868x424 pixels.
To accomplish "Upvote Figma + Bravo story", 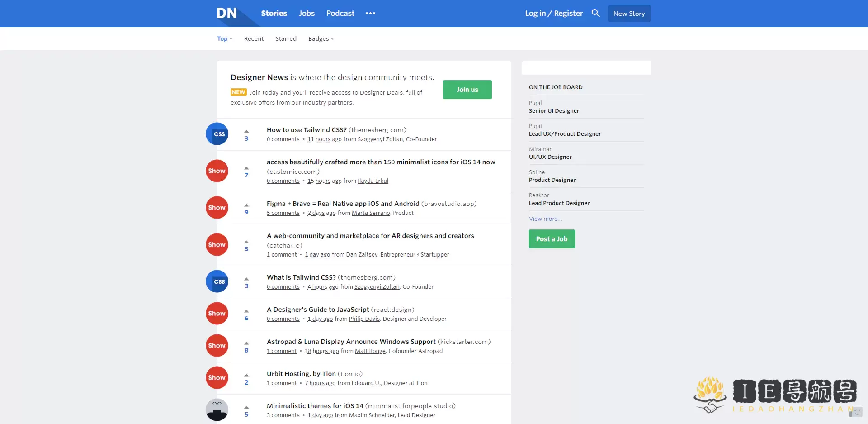I will coord(246,205).
